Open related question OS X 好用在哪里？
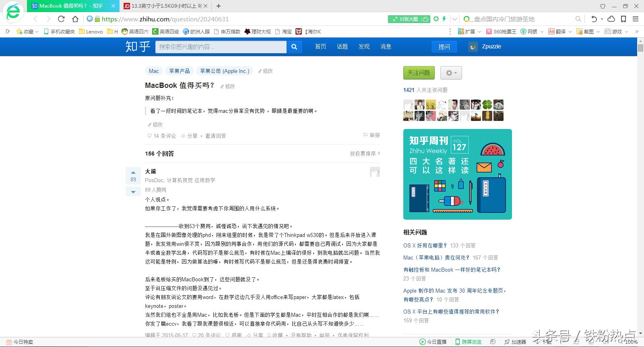The image size is (644, 347). (425, 245)
